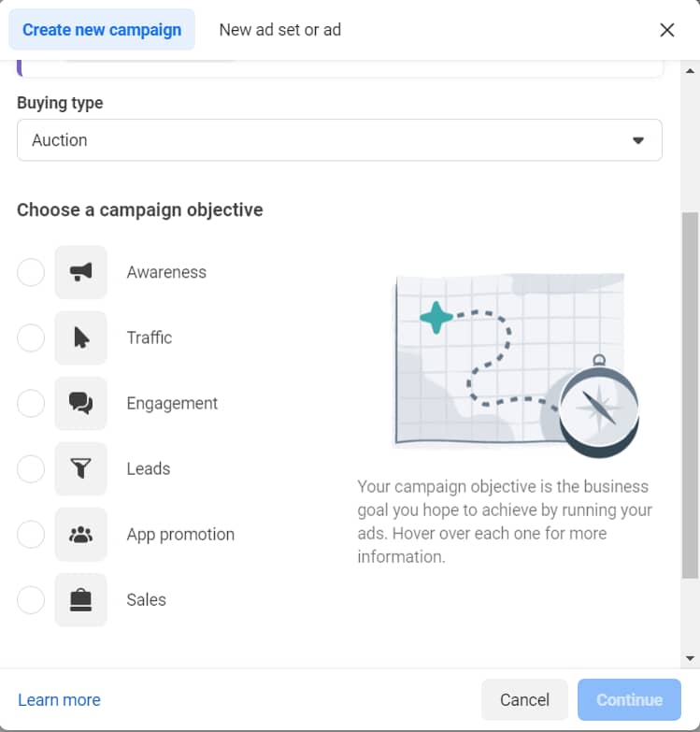Open the Learn more link
The height and width of the screenshot is (732, 700).
click(x=59, y=700)
